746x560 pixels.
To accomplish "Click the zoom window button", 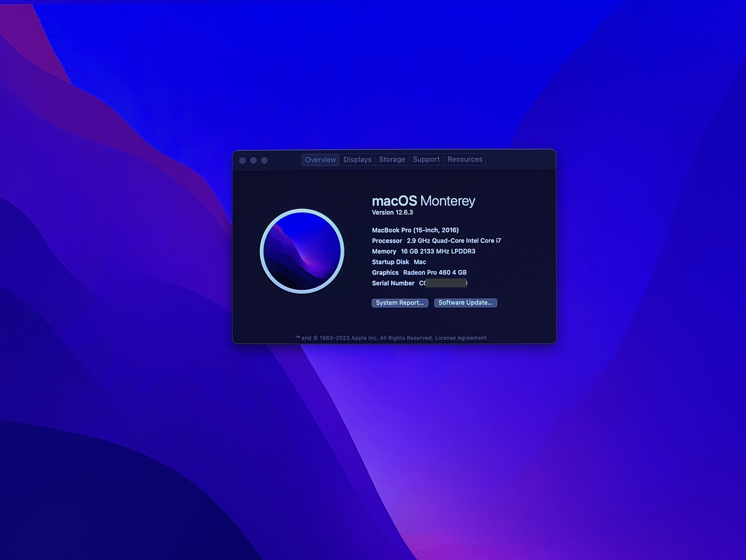I will [264, 160].
